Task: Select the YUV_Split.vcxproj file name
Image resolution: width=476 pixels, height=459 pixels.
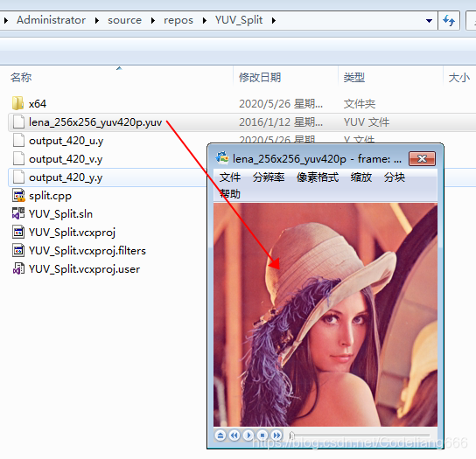Action: (73, 233)
